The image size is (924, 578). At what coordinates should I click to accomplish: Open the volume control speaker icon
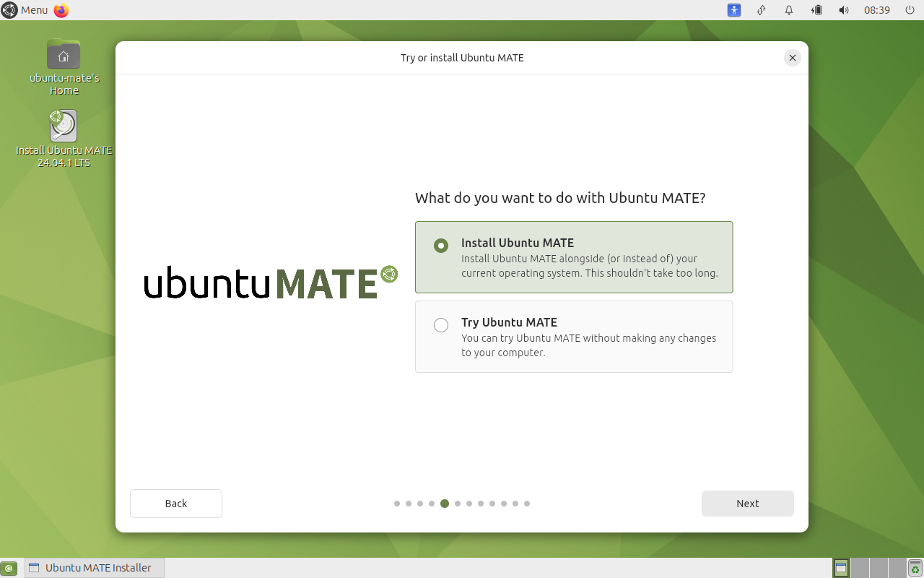tap(844, 10)
